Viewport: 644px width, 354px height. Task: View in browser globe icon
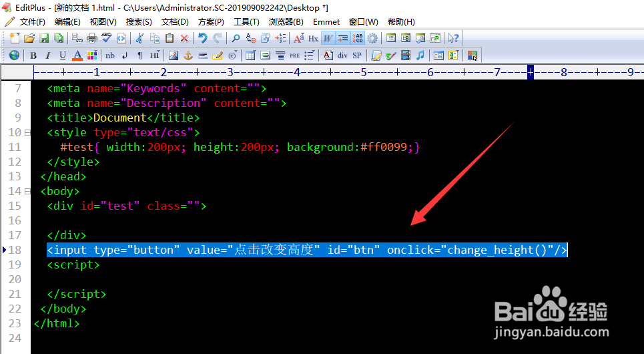click(15, 55)
